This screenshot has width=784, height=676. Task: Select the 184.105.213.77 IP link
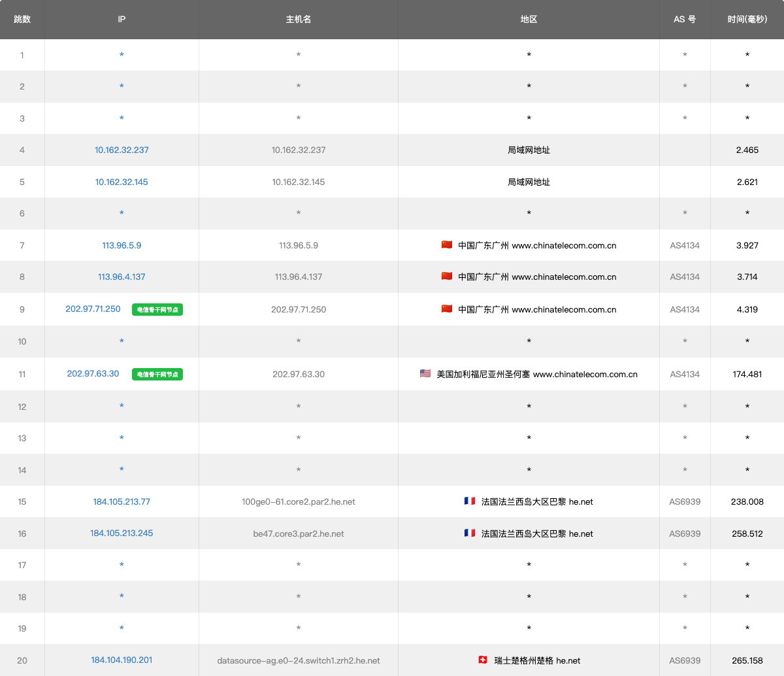(122, 501)
